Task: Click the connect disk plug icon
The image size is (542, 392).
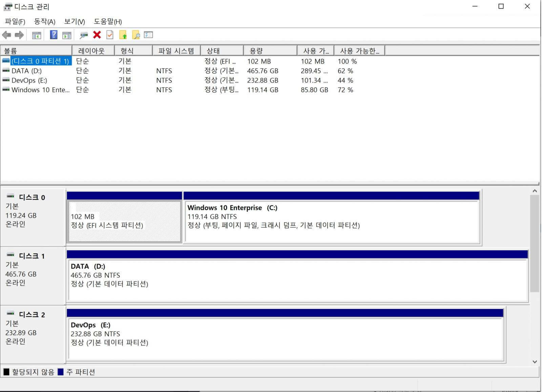Action: [83, 35]
